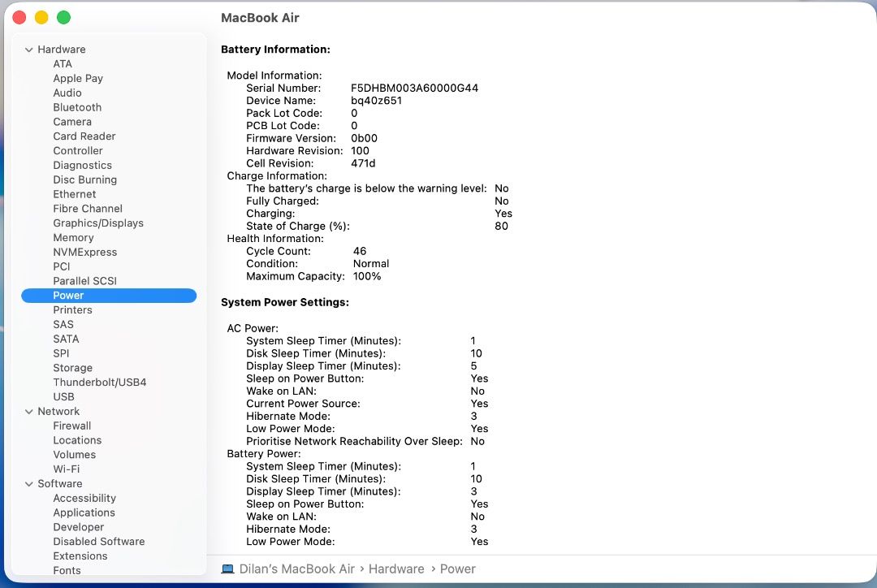Click Power in the bottom path bar
The height and width of the screenshot is (588, 877).
pyautogui.click(x=457, y=569)
